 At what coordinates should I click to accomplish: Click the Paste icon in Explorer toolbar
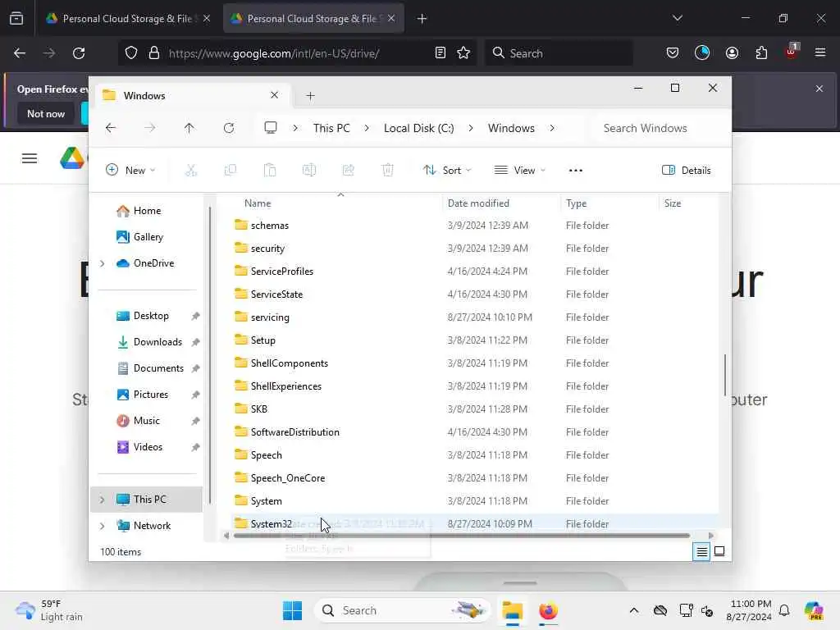coord(269,171)
